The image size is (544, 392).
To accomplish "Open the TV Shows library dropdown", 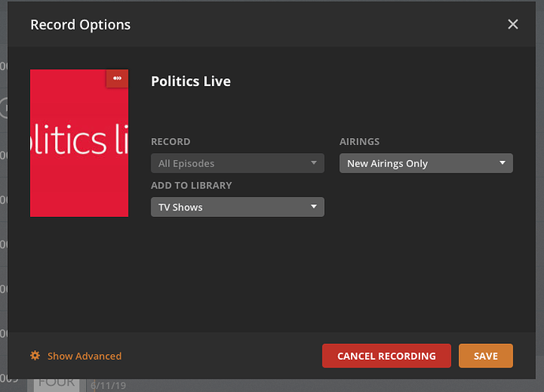I will 237,207.
